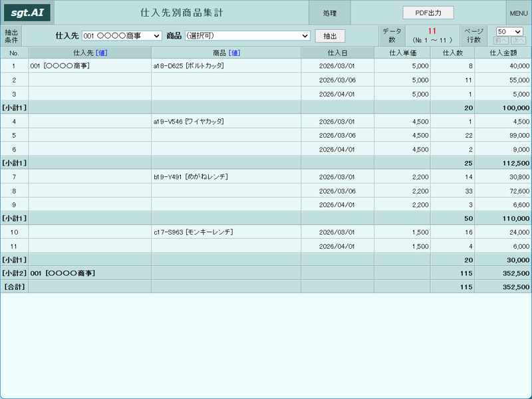The image size is (532, 399).
Task: Open the MENU button
Action: pos(519,13)
